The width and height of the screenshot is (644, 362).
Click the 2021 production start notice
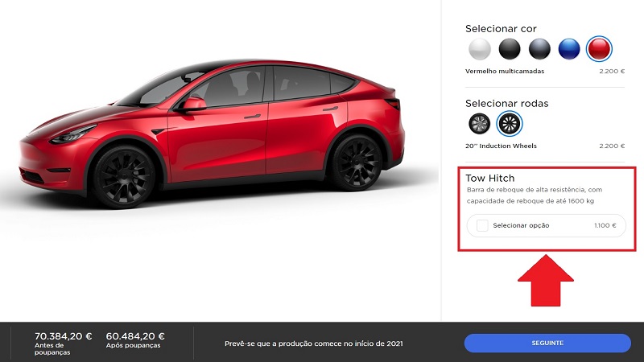tap(314, 343)
